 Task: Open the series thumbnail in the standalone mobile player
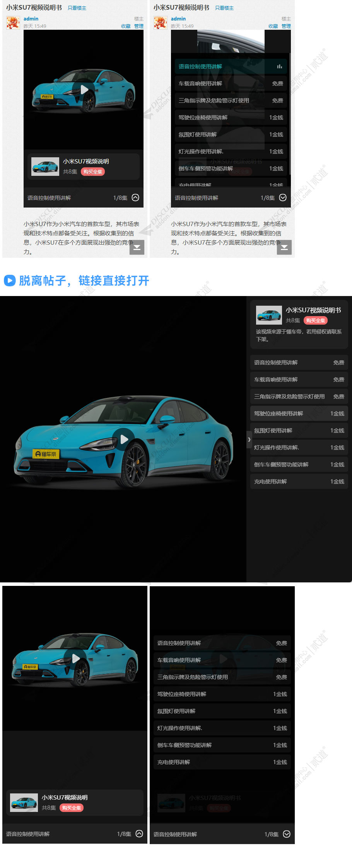pos(24,803)
